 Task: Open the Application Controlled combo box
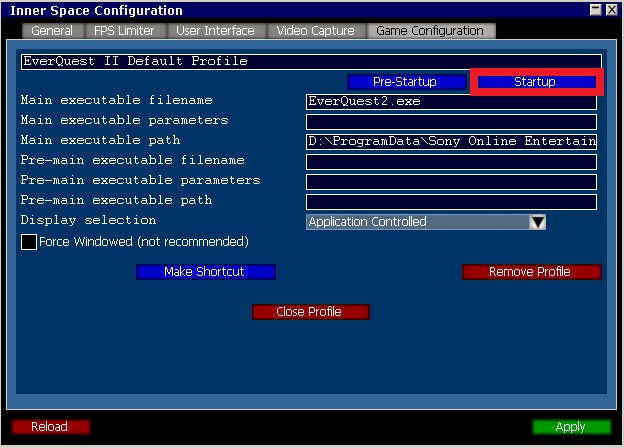[x=426, y=222]
